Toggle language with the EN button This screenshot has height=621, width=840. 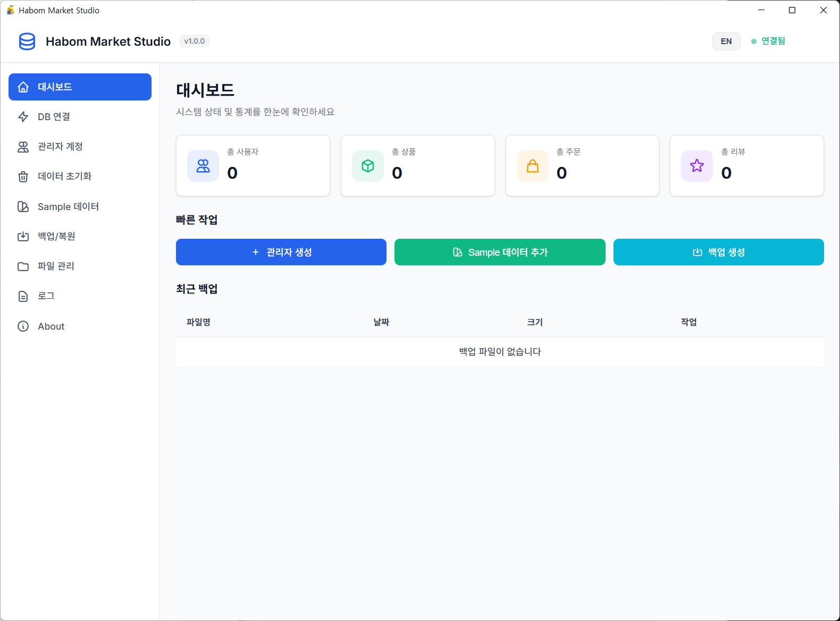click(726, 41)
